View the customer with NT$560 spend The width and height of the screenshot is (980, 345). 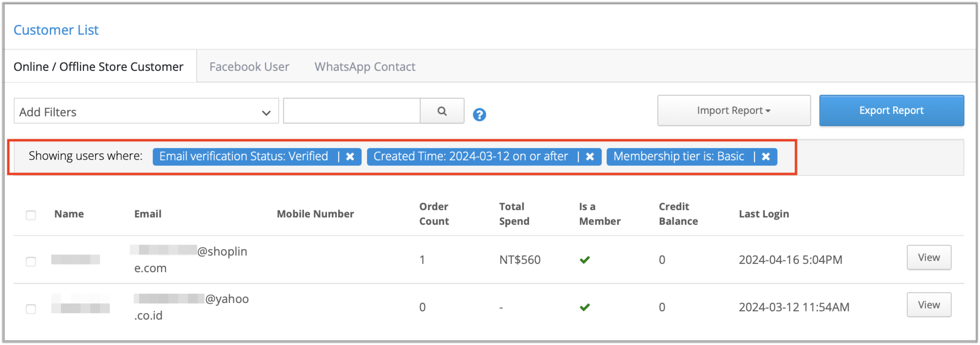pyautogui.click(x=929, y=258)
